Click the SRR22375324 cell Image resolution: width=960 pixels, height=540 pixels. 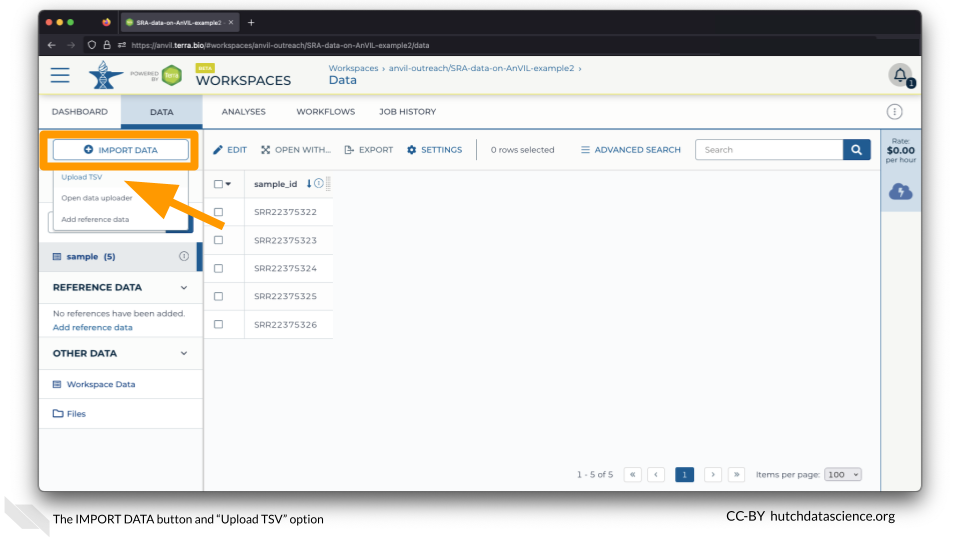click(x=285, y=268)
